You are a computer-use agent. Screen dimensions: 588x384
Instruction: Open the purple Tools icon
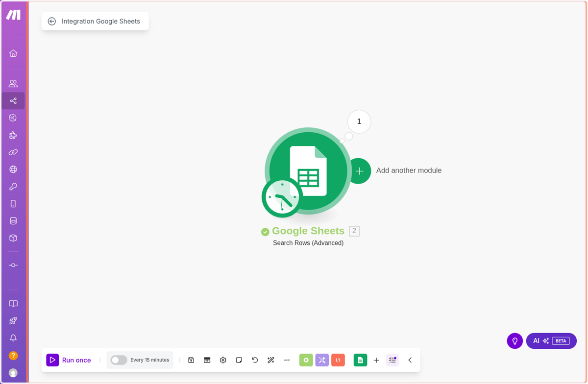322,360
